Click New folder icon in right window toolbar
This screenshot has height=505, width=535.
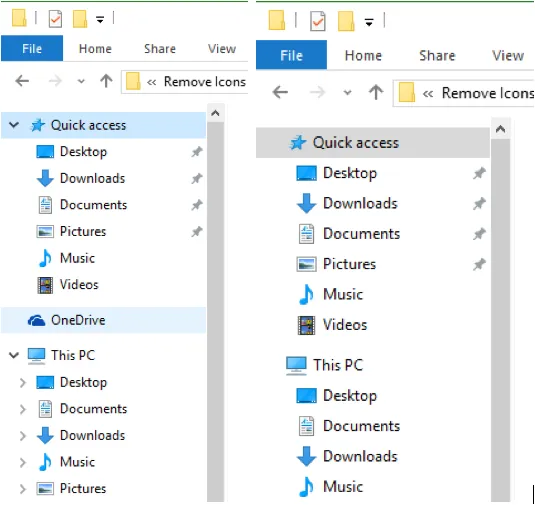pyautogui.click(x=346, y=21)
